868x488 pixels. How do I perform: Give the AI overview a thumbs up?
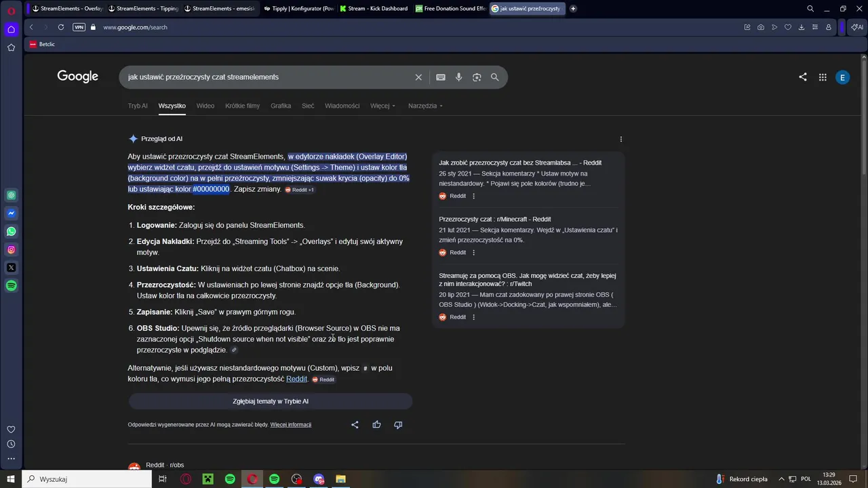pyautogui.click(x=376, y=425)
